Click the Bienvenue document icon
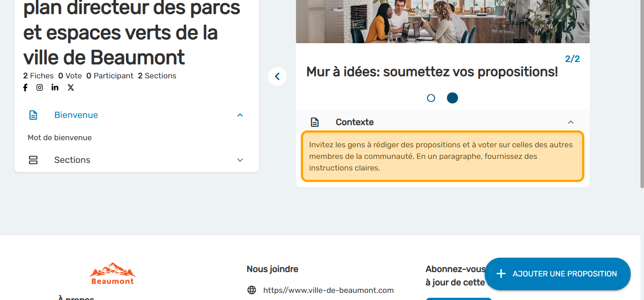 tap(33, 115)
